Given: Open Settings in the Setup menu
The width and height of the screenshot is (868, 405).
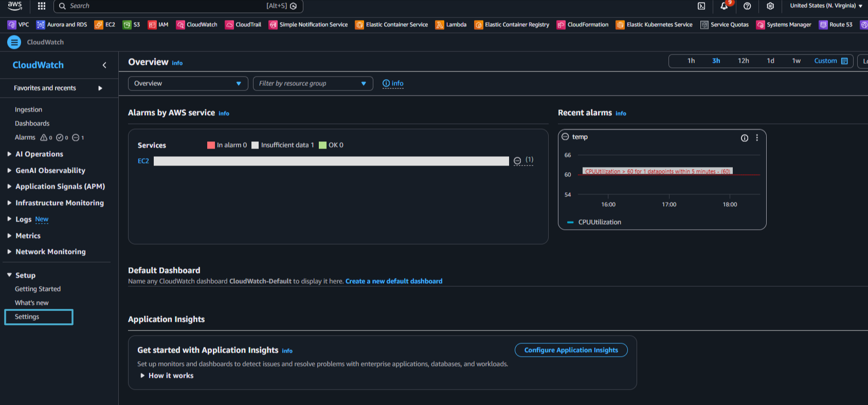Looking at the screenshot, I should coord(27,317).
